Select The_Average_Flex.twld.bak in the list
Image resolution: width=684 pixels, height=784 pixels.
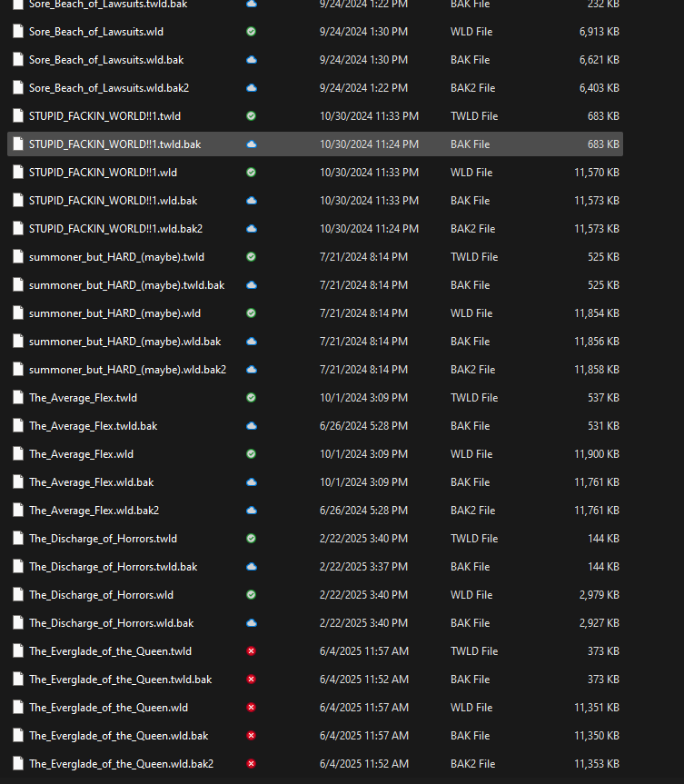click(93, 426)
